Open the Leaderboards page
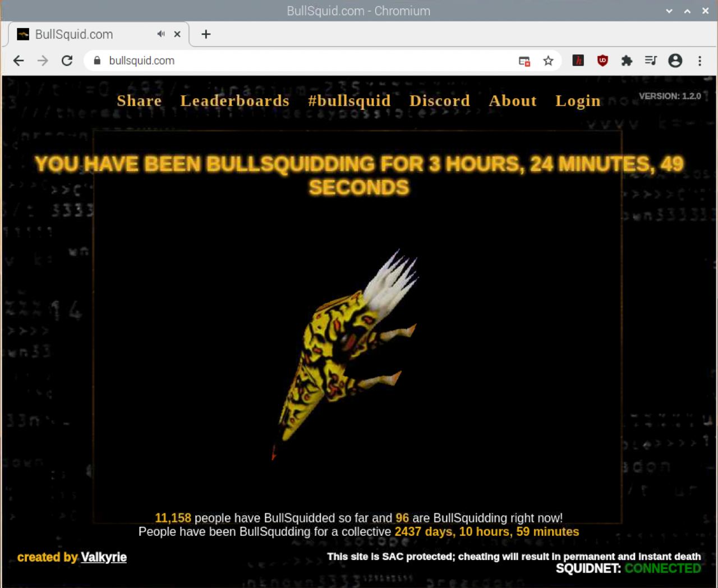718x588 pixels. tap(235, 101)
